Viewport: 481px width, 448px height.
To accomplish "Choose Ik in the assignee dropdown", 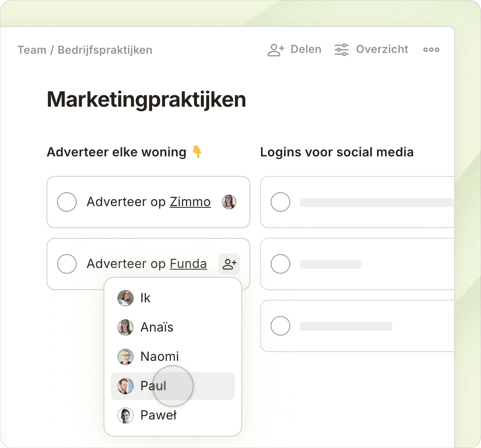I will tap(145, 298).
